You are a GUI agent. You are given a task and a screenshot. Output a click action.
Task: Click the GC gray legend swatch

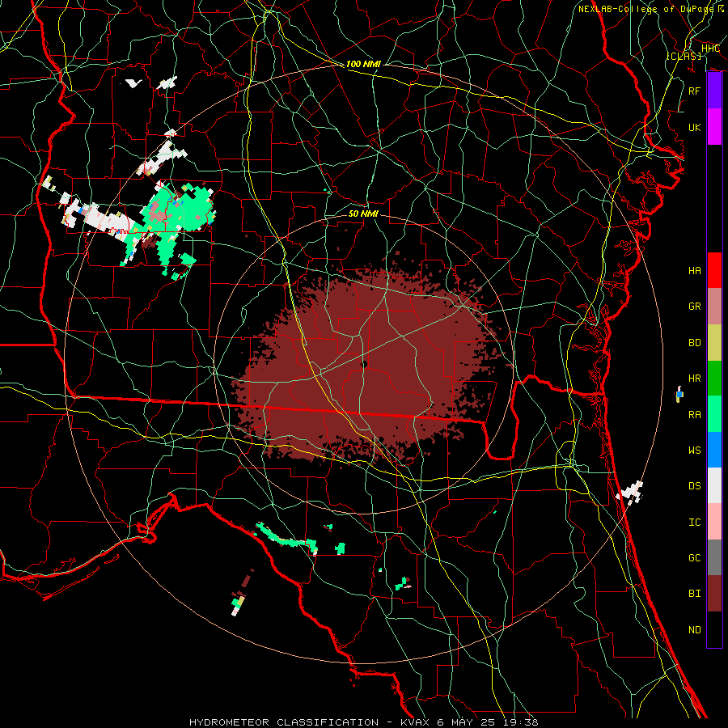point(714,557)
